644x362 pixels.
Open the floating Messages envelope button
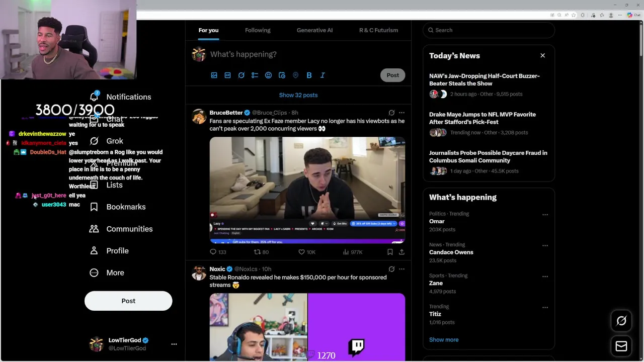[x=621, y=346]
